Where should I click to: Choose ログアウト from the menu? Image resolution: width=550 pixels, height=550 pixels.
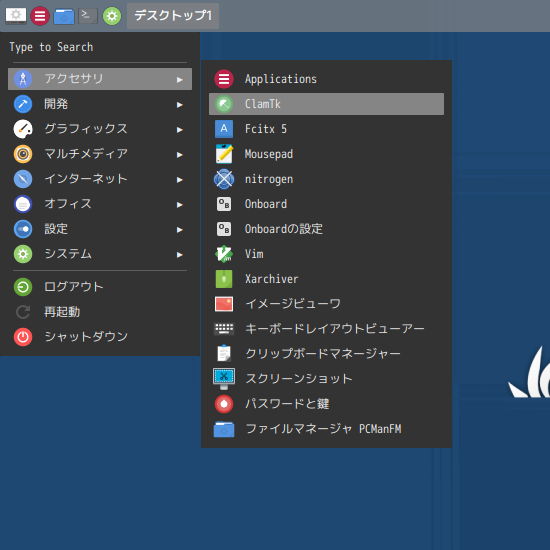pos(100,287)
